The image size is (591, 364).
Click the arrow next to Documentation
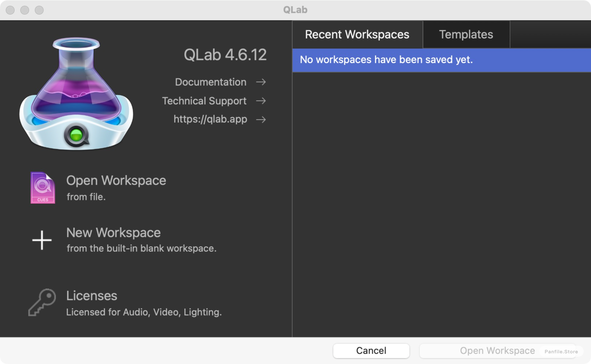coord(261,82)
